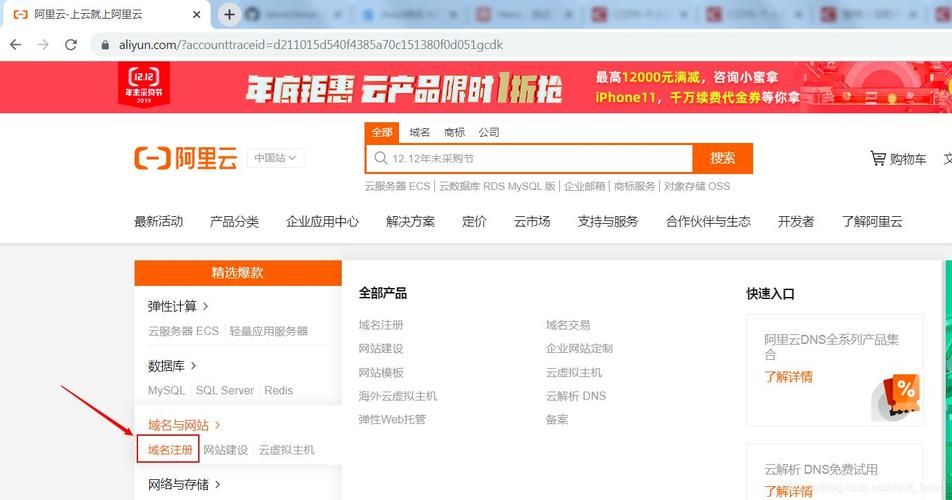Open the 合作伙伴与生态 menu
This screenshot has width=952, height=500.
click(708, 221)
